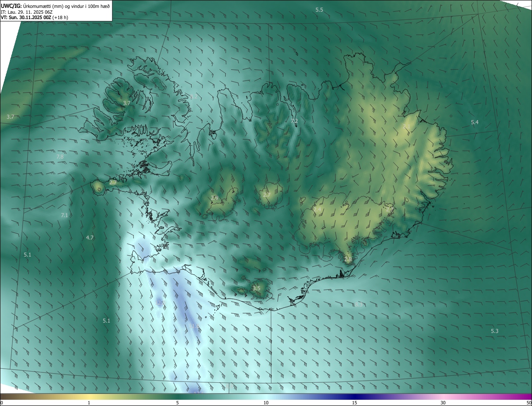Click the '10' tick label on the colour scale
The image size is (532, 406).
tap(266, 403)
